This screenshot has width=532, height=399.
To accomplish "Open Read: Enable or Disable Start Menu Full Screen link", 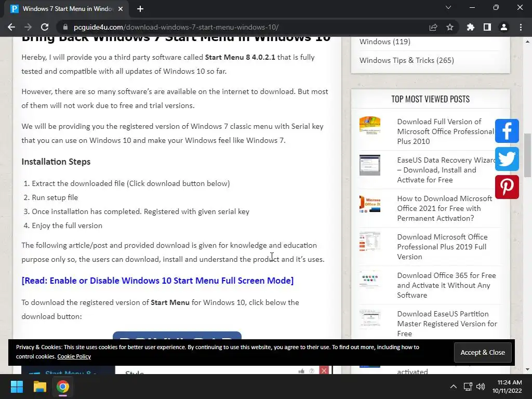I will 157,281.
